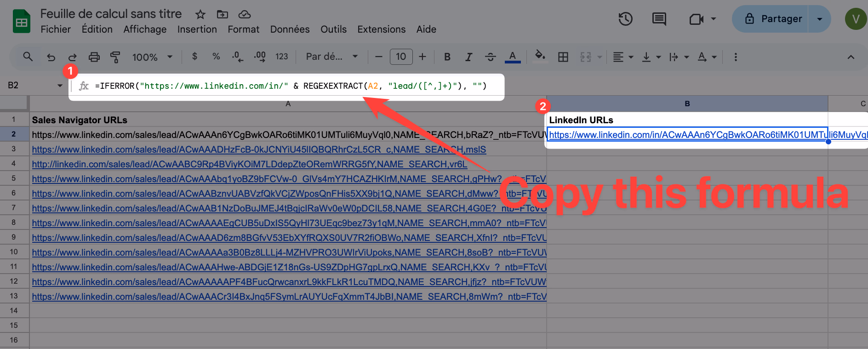The width and height of the screenshot is (868, 349).
Task: Print the spreadsheet
Action: click(x=94, y=57)
